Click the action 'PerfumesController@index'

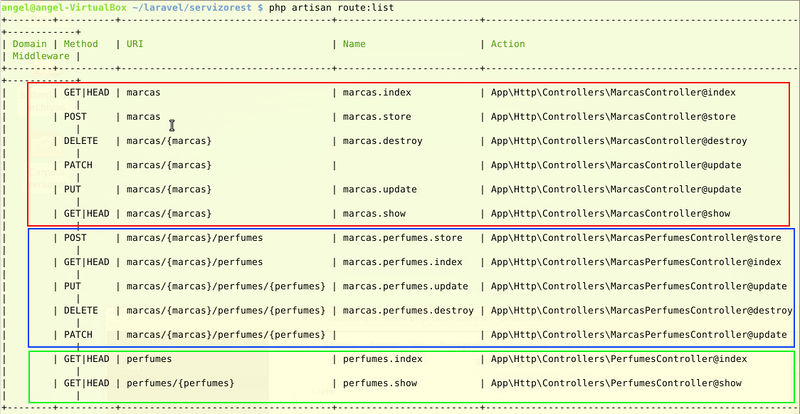click(x=679, y=359)
